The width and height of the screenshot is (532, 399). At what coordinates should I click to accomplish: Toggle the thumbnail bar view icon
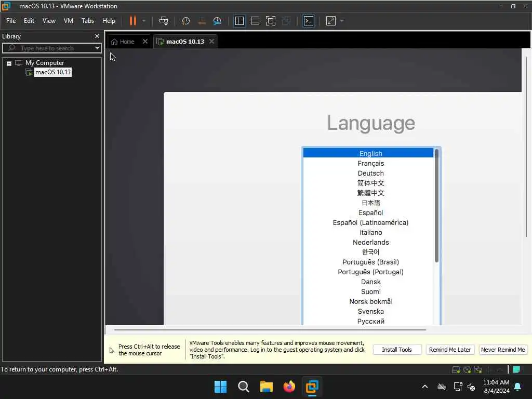pos(255,21)
